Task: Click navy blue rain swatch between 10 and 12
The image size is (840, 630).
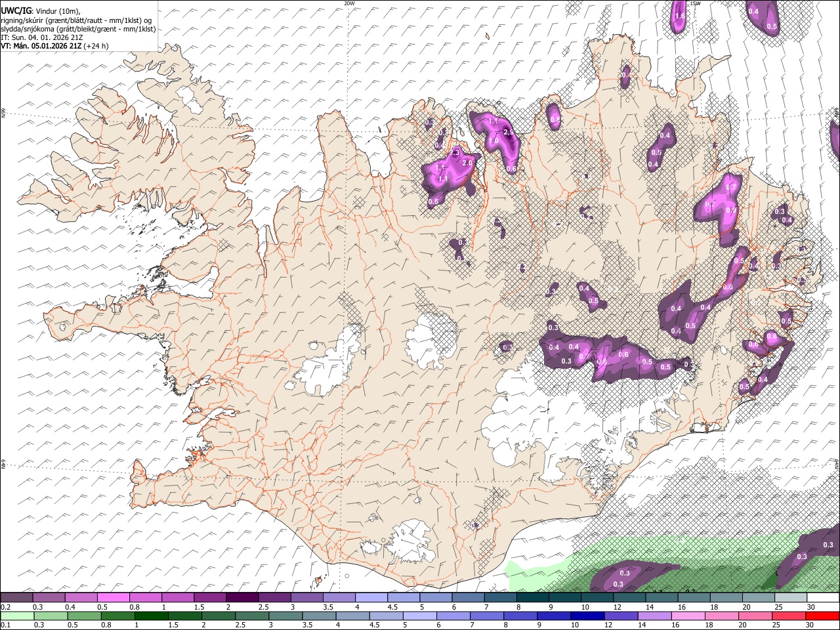Action: coord(587,616)
